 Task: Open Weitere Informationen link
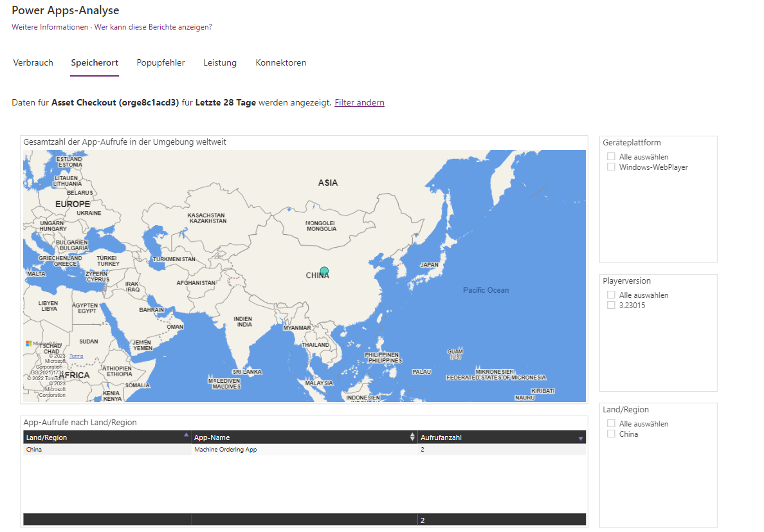coord(50,27)
